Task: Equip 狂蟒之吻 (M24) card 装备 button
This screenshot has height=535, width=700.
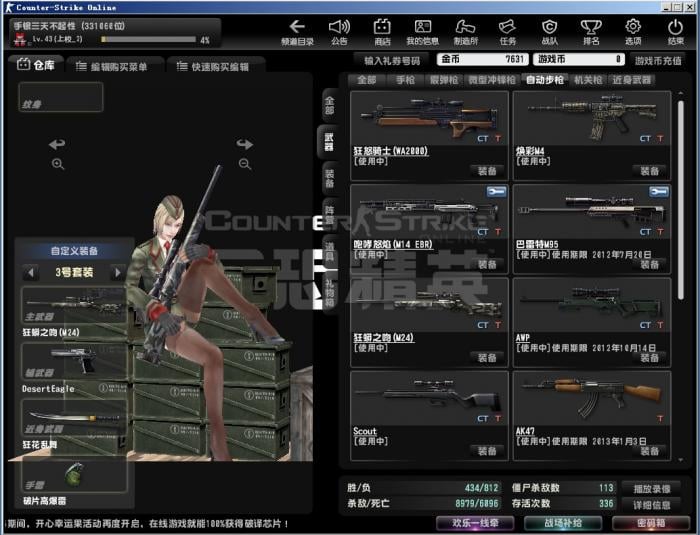Action: (487, 357)
